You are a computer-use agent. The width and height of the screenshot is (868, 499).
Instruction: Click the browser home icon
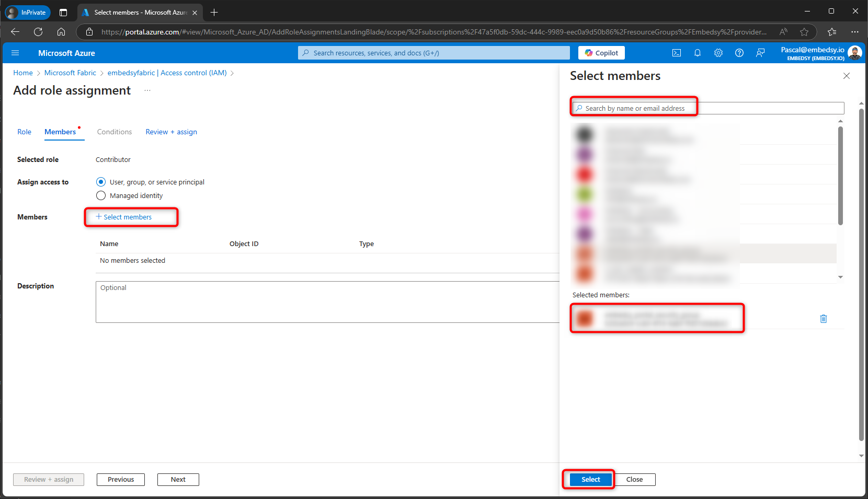point(61,31)
